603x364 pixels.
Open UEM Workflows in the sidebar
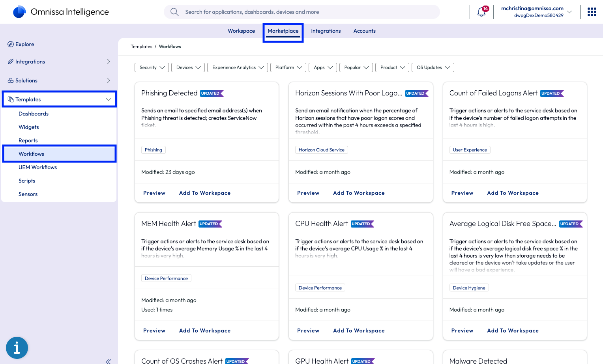37,167
